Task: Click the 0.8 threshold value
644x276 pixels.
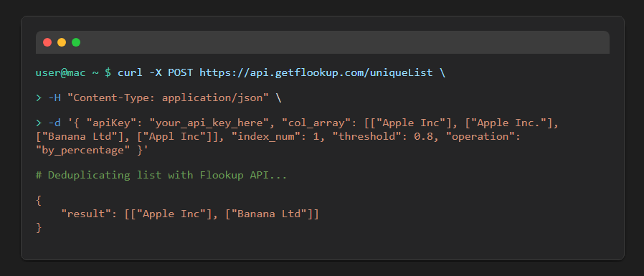Action: (x=423, y=137)
